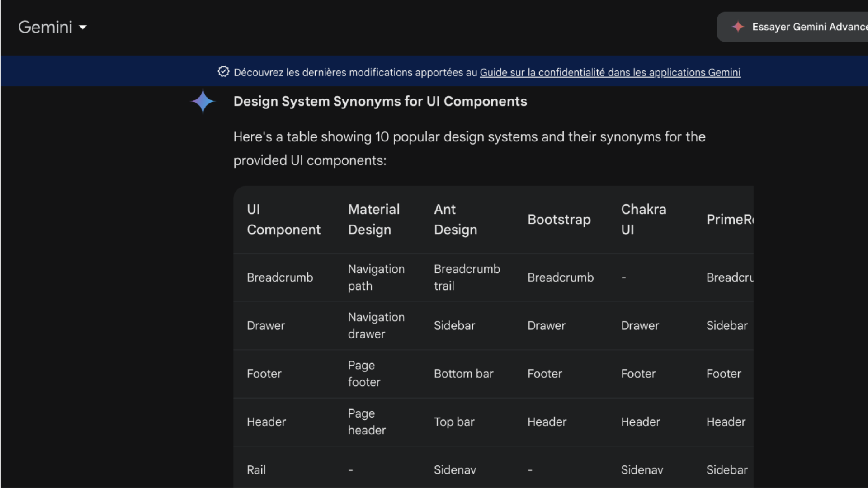The image size is (868, 488).
Task: Click the 'Rail' cell
Action: [x=256, y=470]
